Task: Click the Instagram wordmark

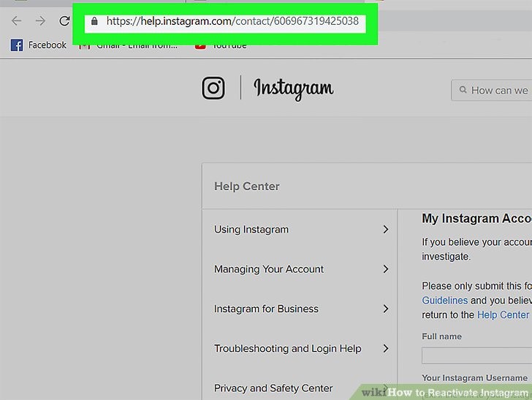Action: coord(294,88)
